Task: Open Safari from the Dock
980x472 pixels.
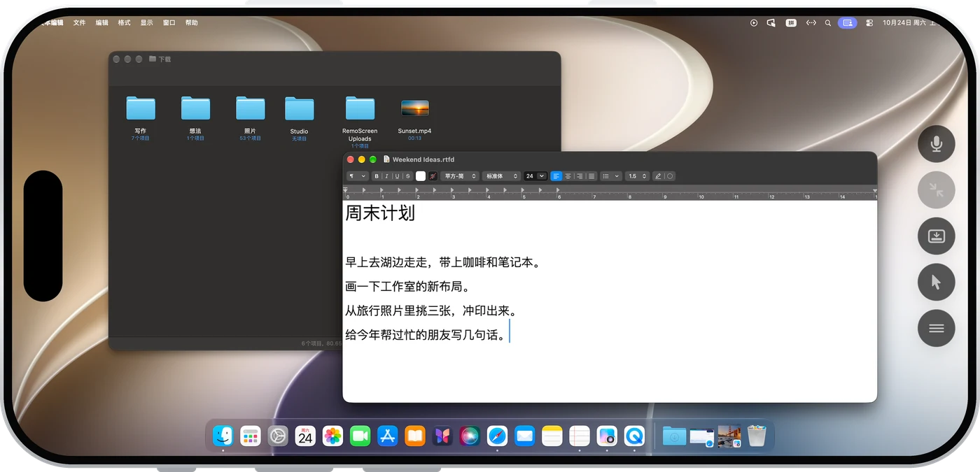Action: [497, 436]
